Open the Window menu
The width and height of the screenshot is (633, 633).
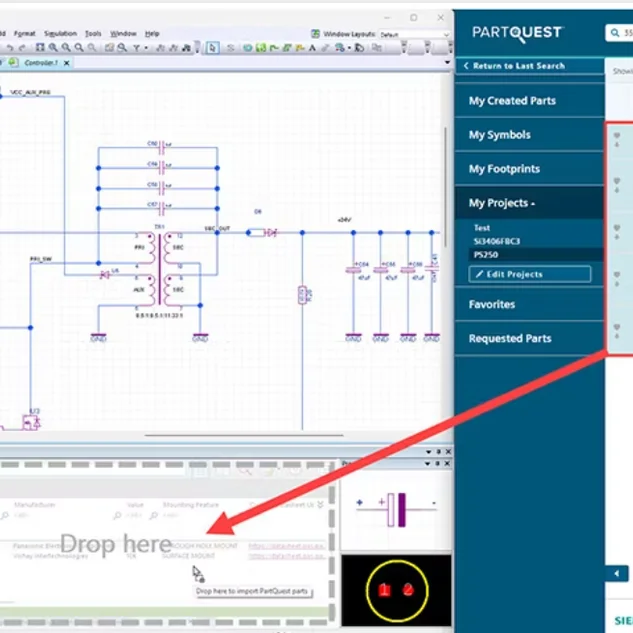click(x=123, y=34)
